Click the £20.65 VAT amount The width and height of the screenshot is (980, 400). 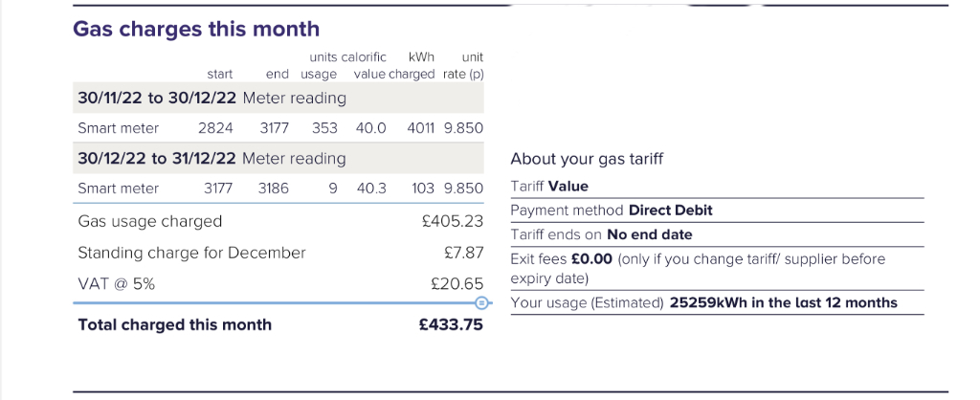457,284
